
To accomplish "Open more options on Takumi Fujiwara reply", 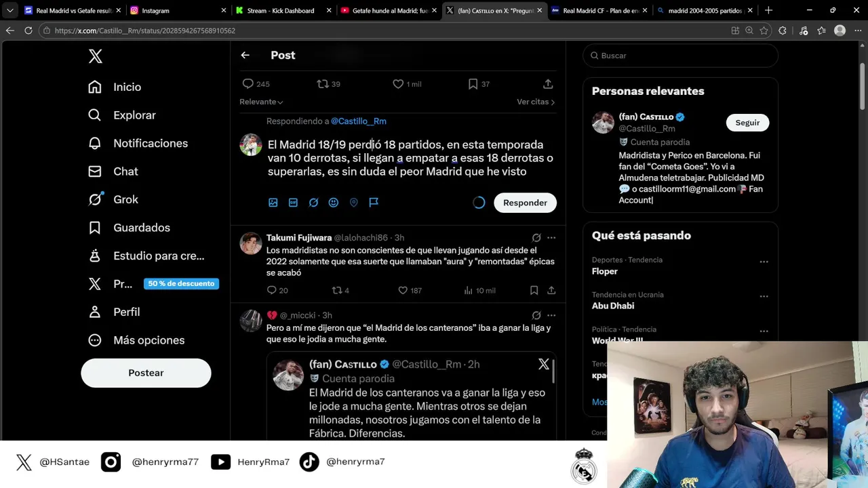I will pyautogui.click(x=551, y=238).
